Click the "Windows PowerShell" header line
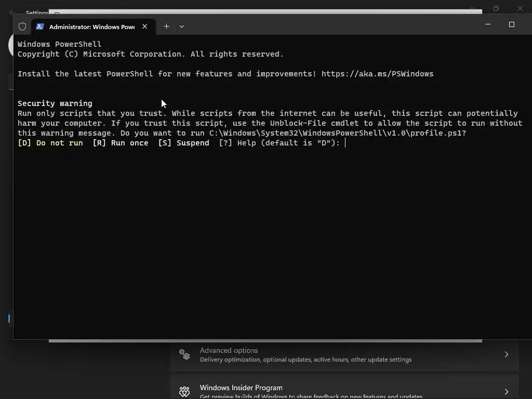532x399 pixels. [59, 44]
